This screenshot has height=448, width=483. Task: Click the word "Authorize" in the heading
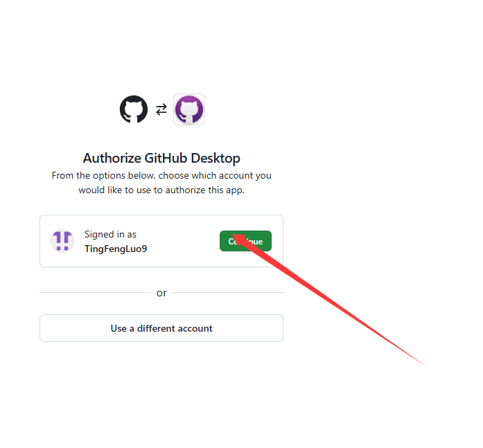[x=112, y=158]
